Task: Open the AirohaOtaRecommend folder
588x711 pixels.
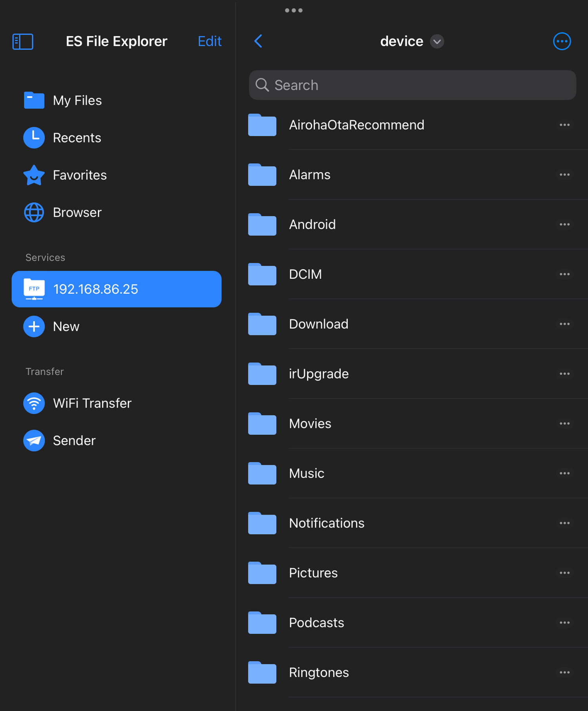Action: tap(412, 125)
